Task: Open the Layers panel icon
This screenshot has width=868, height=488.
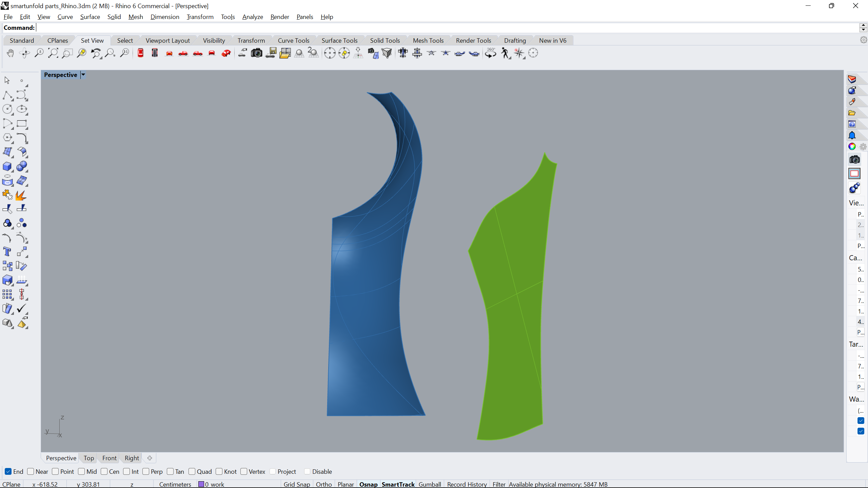Action: 852,79
